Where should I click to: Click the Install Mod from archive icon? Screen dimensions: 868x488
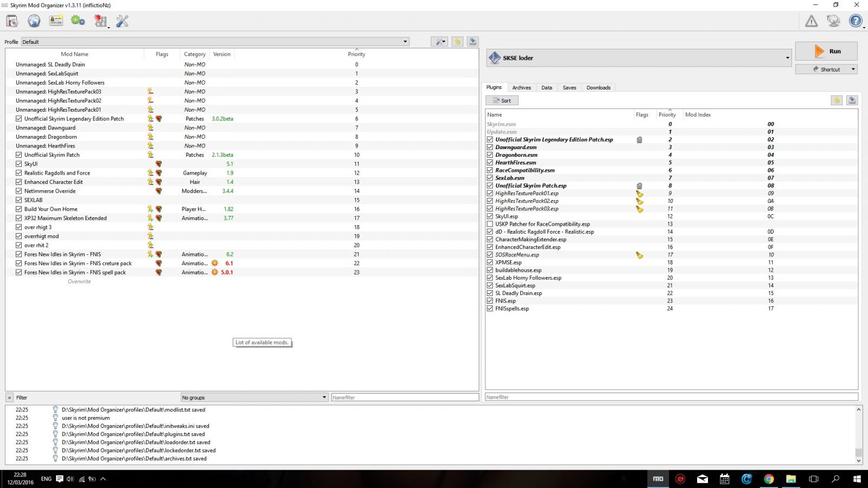(x=12, y=21)
